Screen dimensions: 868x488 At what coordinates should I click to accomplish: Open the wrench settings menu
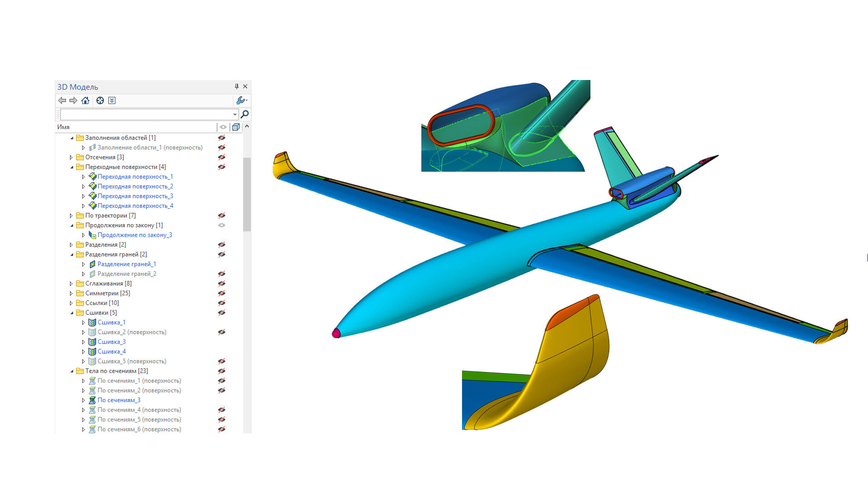coord(241,100)
